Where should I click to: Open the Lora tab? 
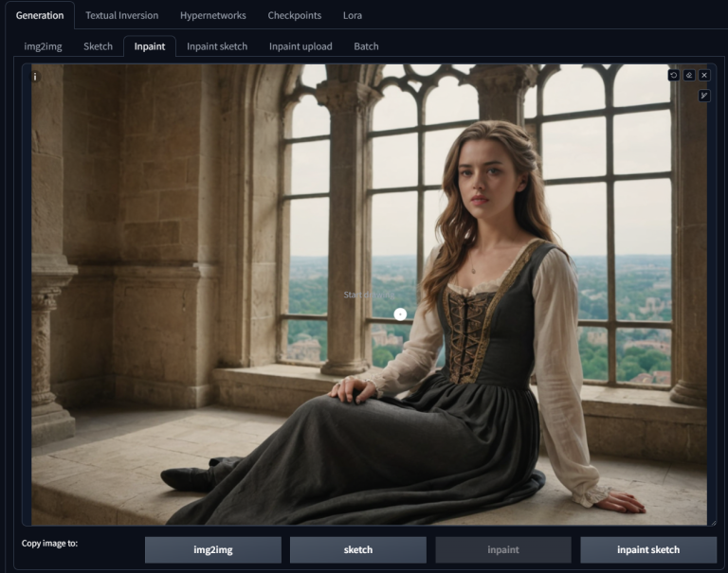(x=352, y=15)
